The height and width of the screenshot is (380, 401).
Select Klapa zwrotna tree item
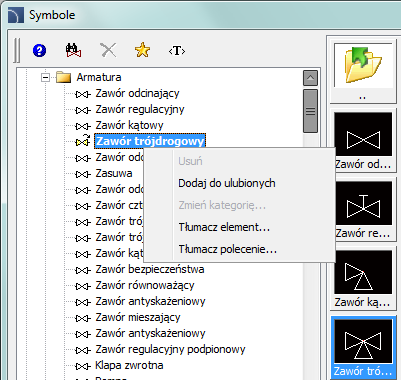[129, 365]
